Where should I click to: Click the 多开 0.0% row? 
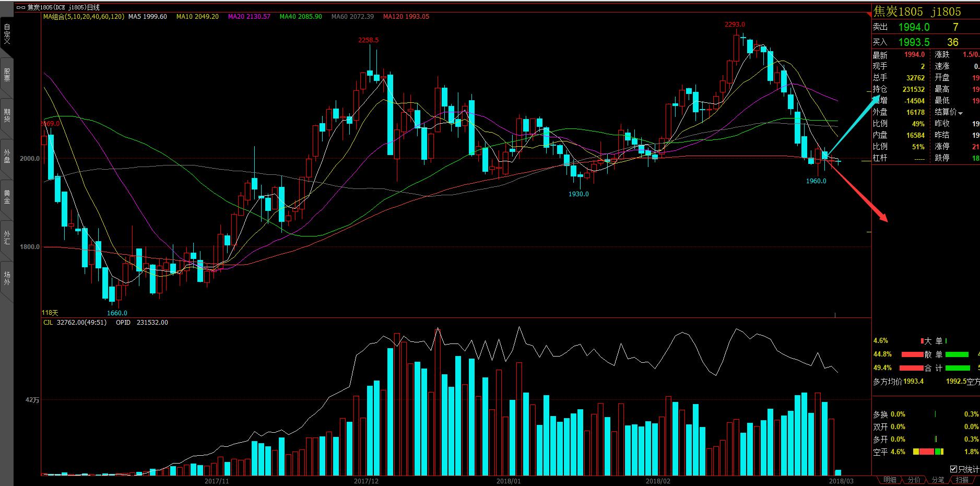click(889, 440)
